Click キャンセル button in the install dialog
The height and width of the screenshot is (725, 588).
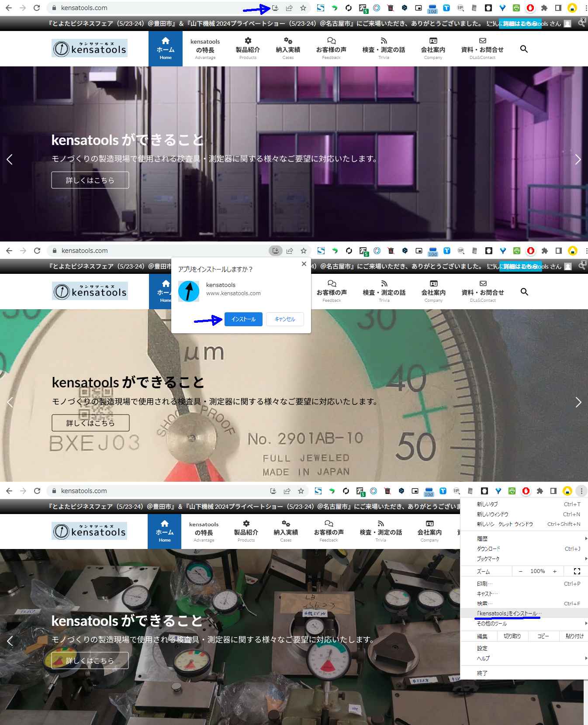pos(285,319)
